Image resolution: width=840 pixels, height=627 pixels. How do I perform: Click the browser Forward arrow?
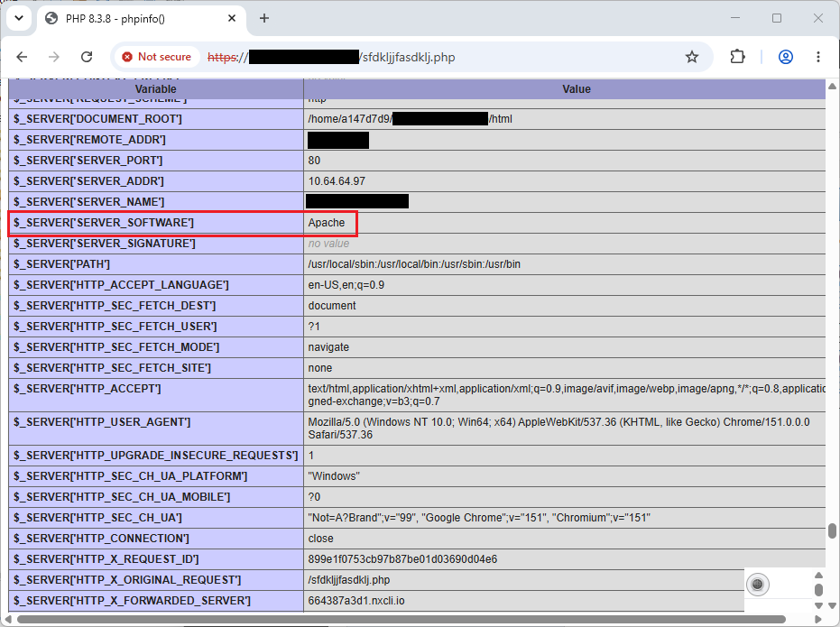tap(54, 57)
